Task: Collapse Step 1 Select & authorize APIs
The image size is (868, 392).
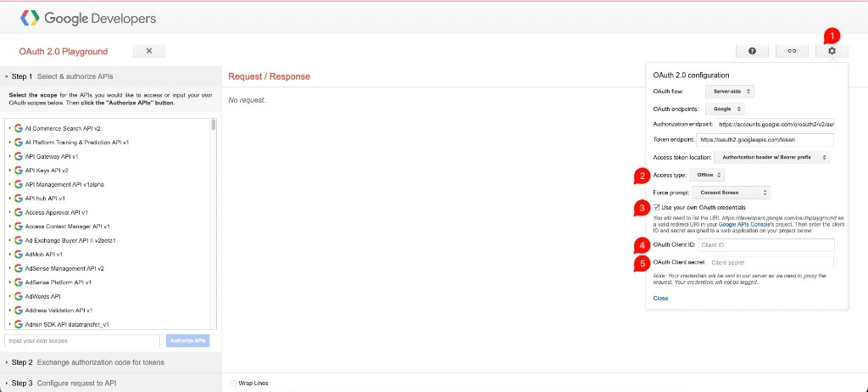Action: tap(111, 76)
